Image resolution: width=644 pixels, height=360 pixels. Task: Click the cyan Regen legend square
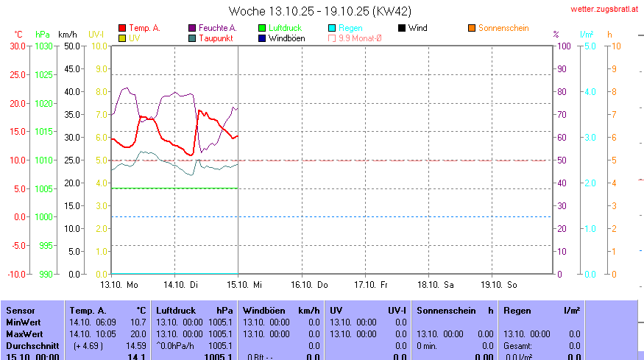coord(332,28)
